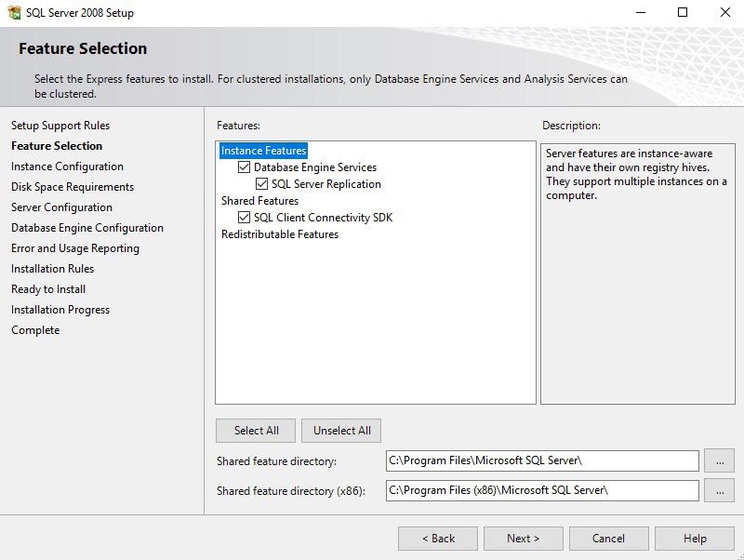This screenshot has width=744, height=560.
Task: Click the Unselect All button
Action: (341, 431)
